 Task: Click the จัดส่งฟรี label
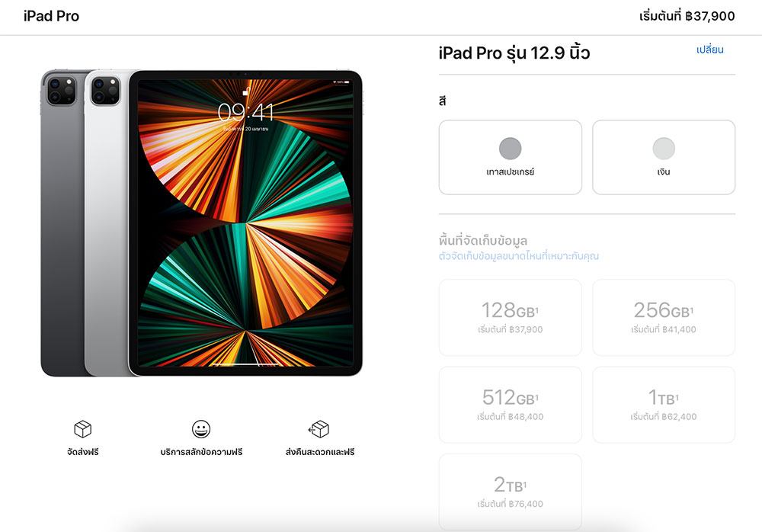82,452
